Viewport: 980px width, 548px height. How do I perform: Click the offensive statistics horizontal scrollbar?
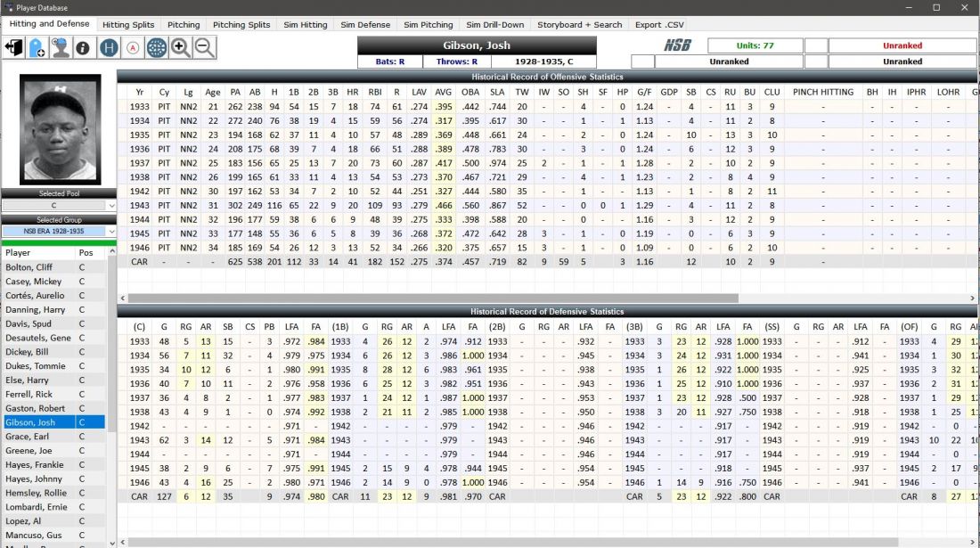click(x=428, y=298)
